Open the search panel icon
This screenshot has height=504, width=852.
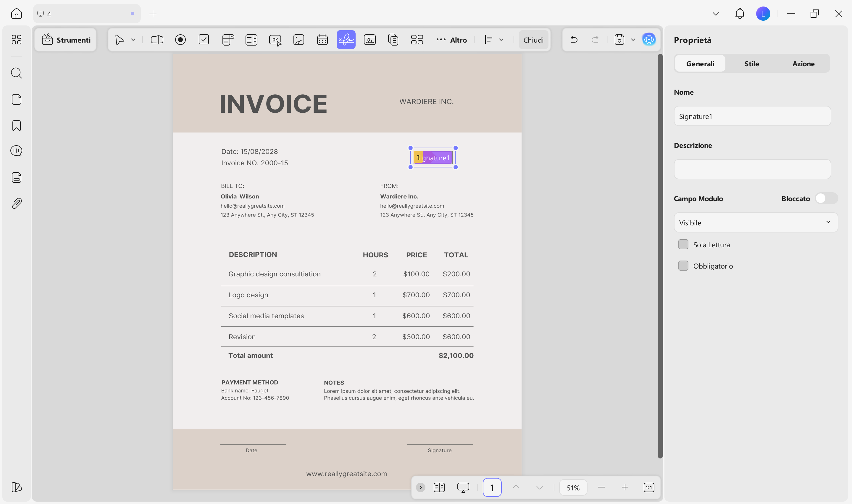click(x=16, y=73)
